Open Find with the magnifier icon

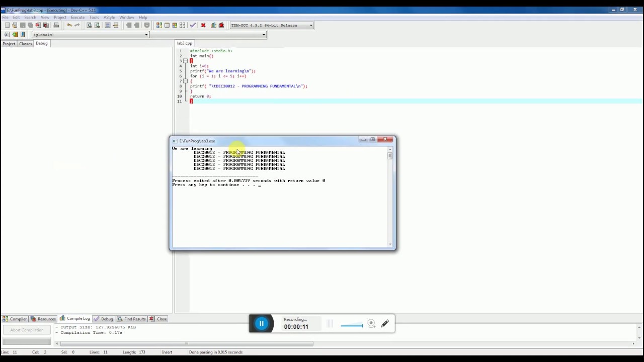tap(89, 25)
